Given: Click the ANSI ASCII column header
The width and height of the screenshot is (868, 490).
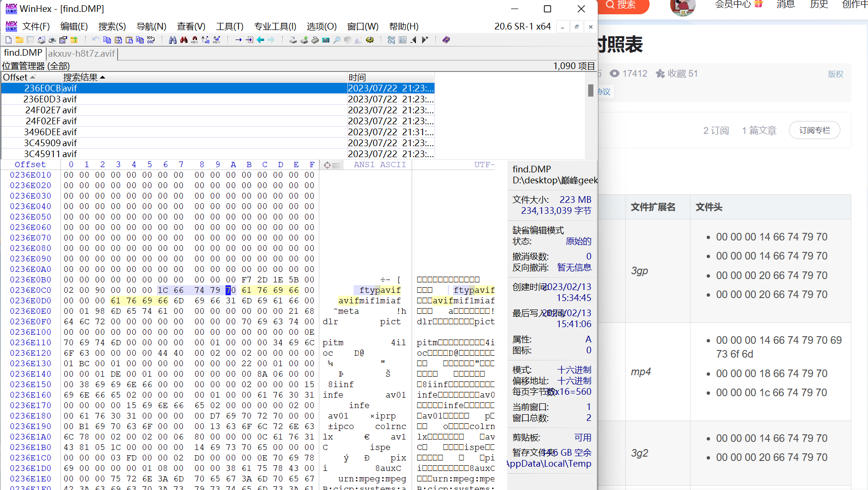Looking at the screenshot, I should pyautogui.click(x=380, y=165).
